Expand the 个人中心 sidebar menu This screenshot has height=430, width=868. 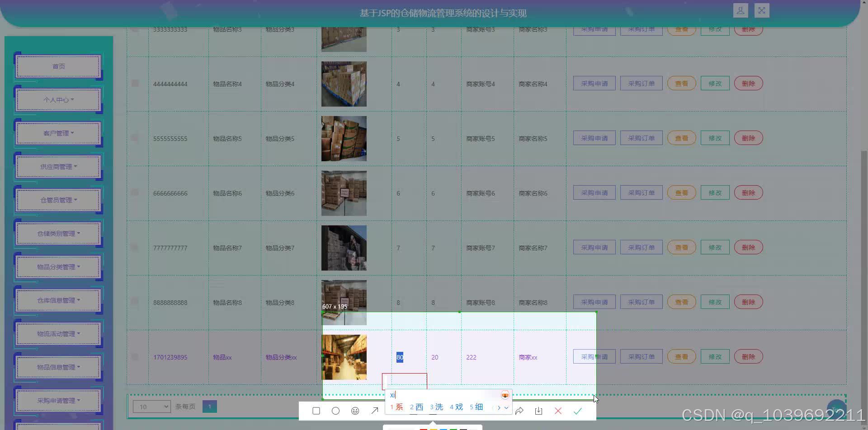click(58, 100)
